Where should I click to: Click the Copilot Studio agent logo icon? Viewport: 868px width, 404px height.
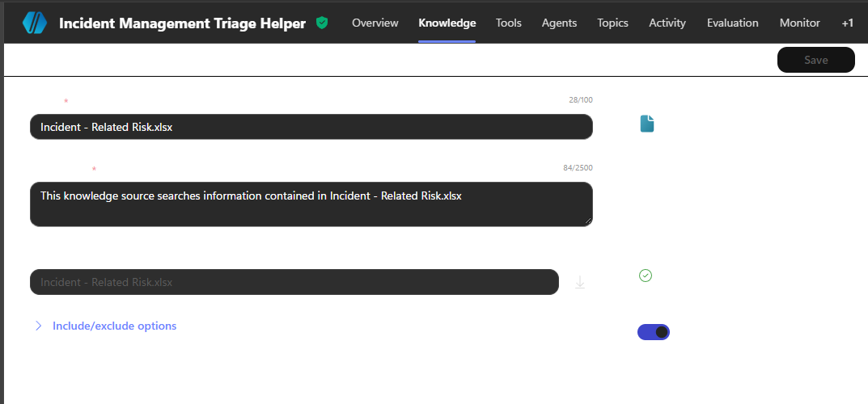click(x=35, y=23)
